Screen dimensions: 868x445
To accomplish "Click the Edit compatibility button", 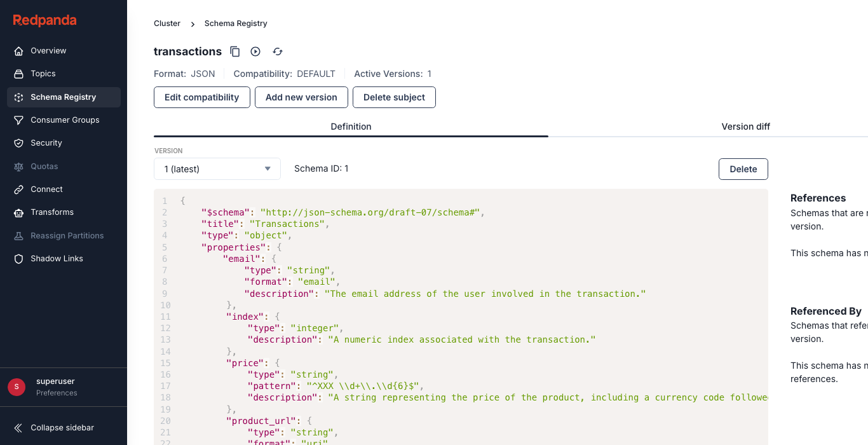I will click(201, 97).
